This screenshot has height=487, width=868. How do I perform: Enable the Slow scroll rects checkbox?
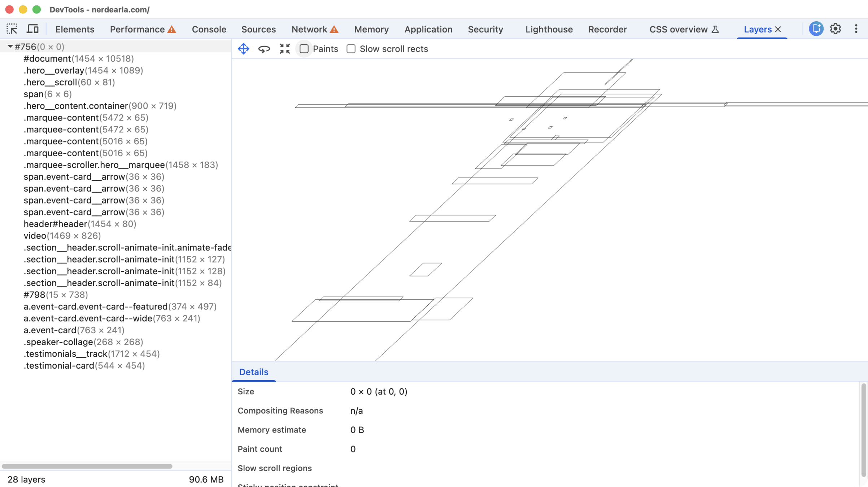tap(351, 49)
